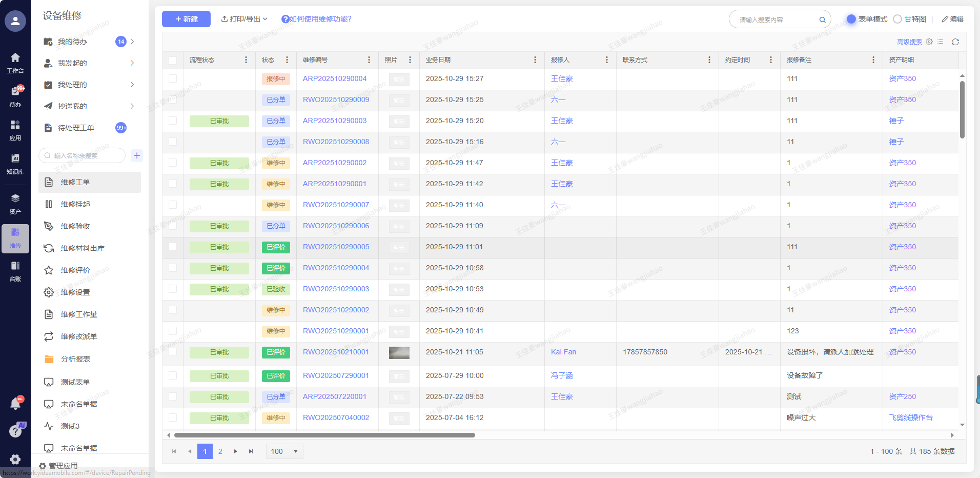Select the 甘特图 radio button
This screenshot has width=980, height=478.
tap(897, 19)
